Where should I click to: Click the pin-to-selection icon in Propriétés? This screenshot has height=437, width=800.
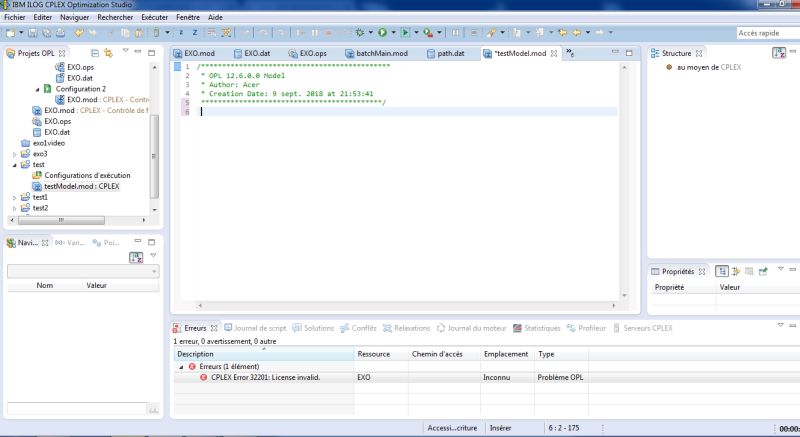[x=763, y=271]
